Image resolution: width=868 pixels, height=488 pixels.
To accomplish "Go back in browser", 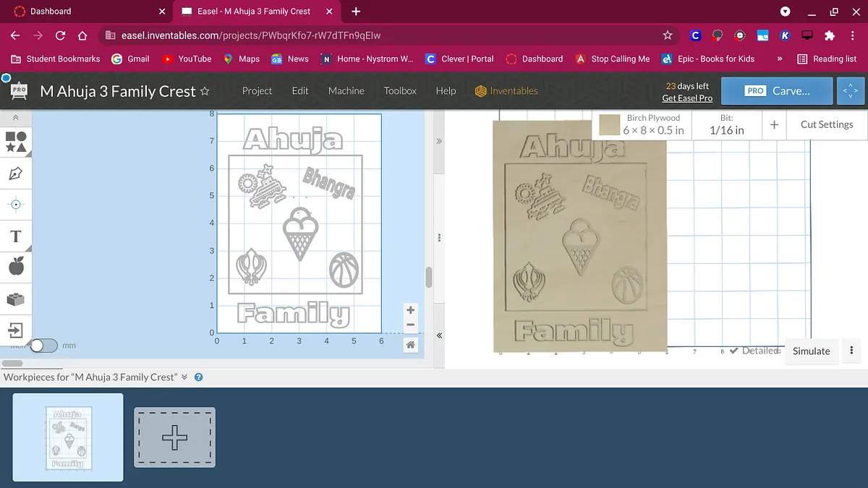I will click(15, 35).
